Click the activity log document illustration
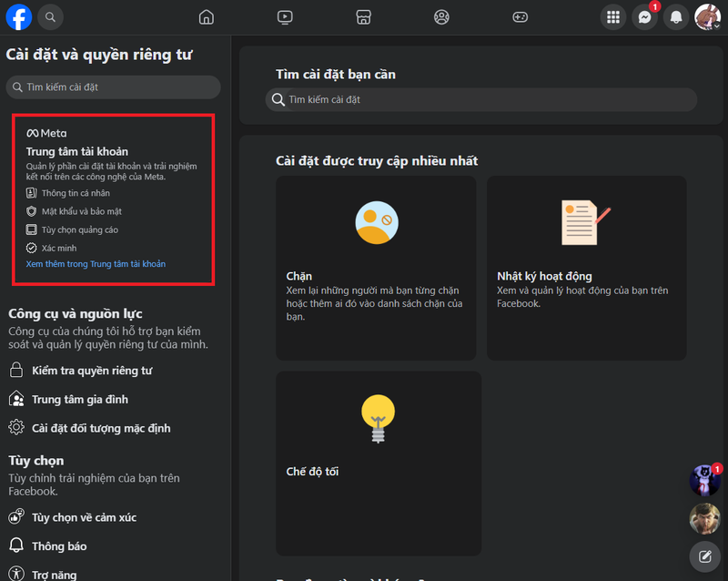Screen dimensions: 728x581 pyautogui.click(x=585, y=222)
